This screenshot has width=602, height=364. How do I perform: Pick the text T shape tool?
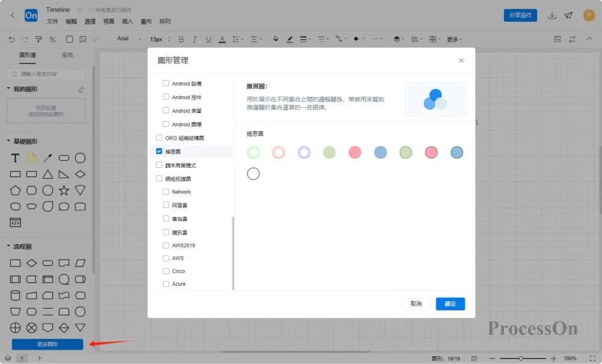point(15,158)
